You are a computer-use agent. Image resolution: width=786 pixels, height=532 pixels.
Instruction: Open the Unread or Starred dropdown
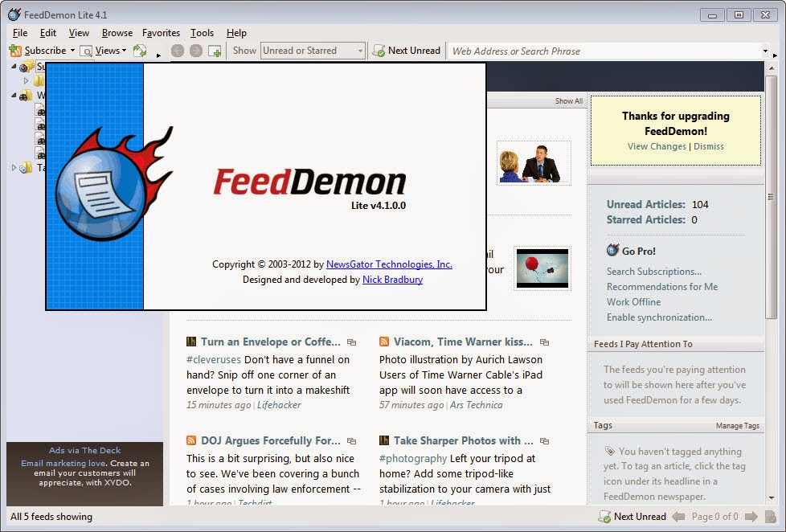tap(313, 51)
